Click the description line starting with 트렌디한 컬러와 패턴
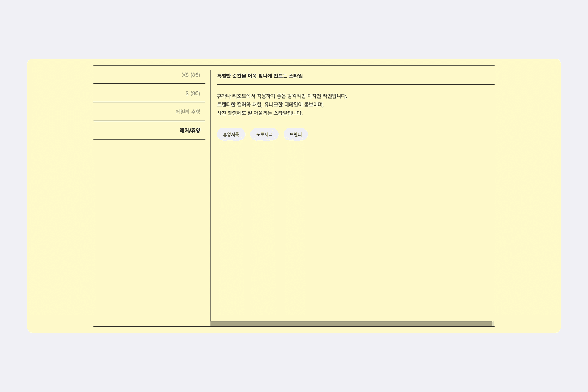588x392 pixels. [270, 105]
